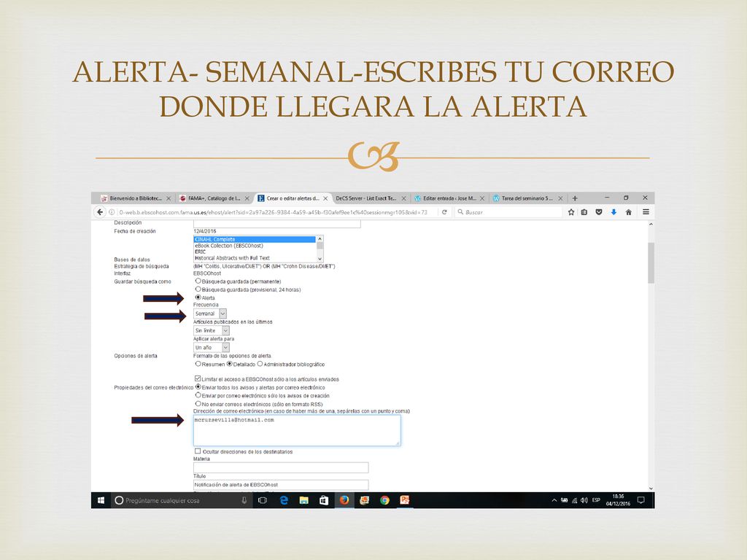Open a new browser tab with plus
This screenshot has width=747, height=560.
click(x=575, y=198)
